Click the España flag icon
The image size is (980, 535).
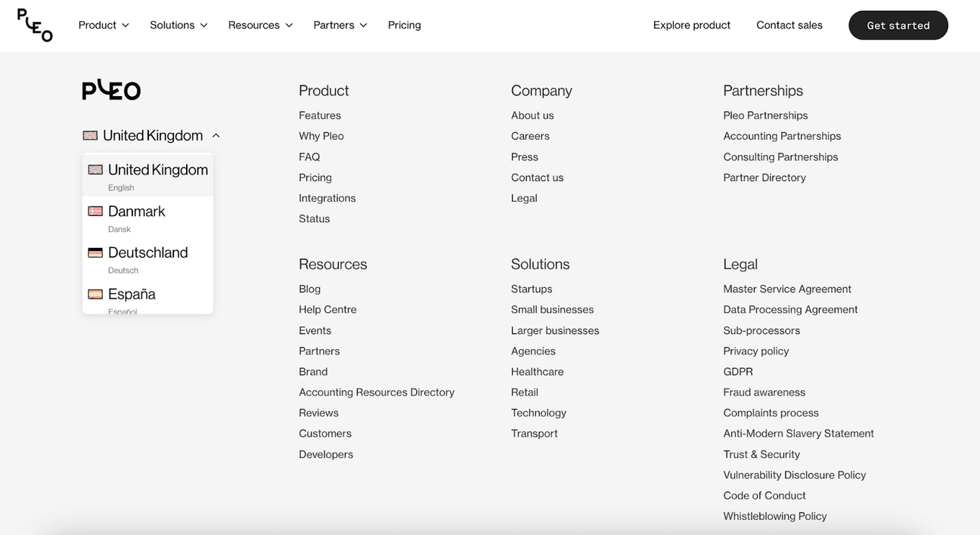pyautogui.click(x=96, y=293)
